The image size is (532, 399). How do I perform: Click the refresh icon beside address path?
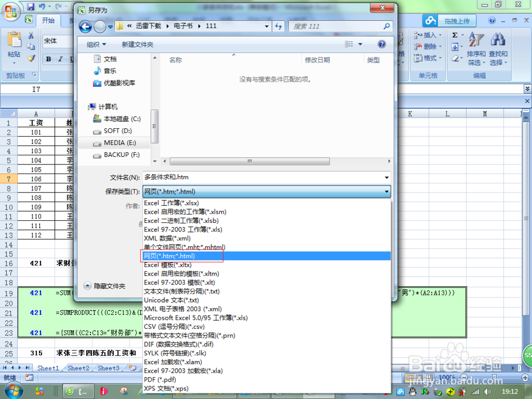pos(279,26)
